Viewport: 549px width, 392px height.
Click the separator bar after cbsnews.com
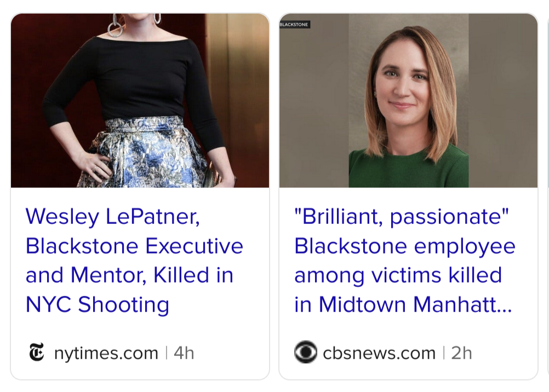(x=443, y=353)
